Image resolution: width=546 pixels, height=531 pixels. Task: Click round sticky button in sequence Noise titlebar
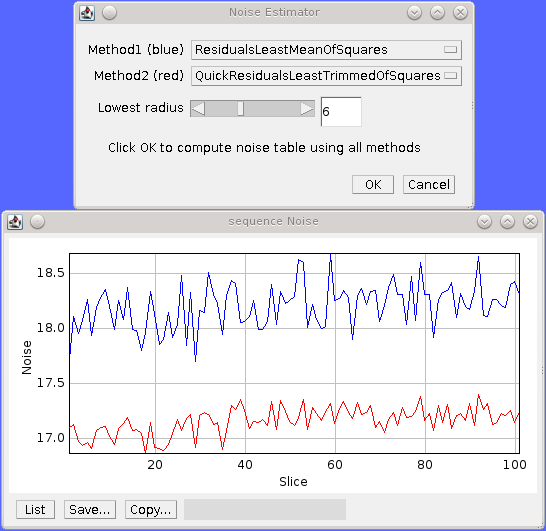point(37,222)
